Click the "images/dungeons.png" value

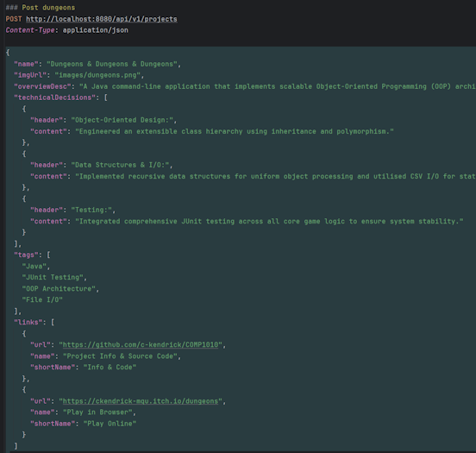pos(97,75)
